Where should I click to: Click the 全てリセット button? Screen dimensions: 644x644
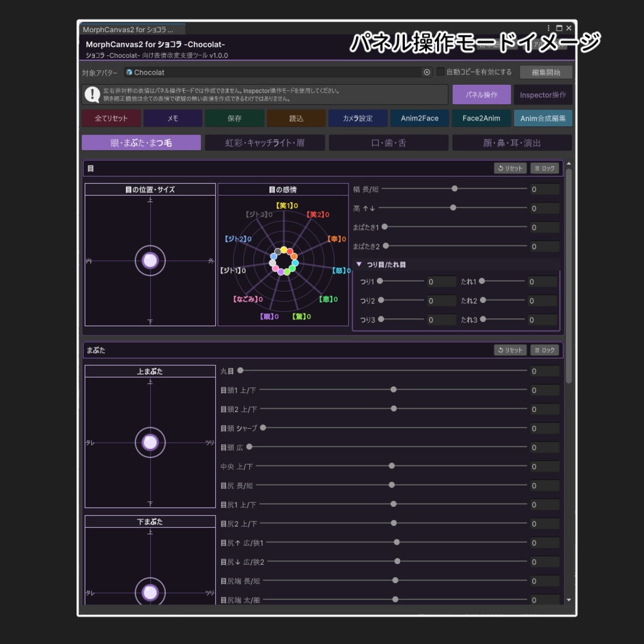(x=111, y=118)
